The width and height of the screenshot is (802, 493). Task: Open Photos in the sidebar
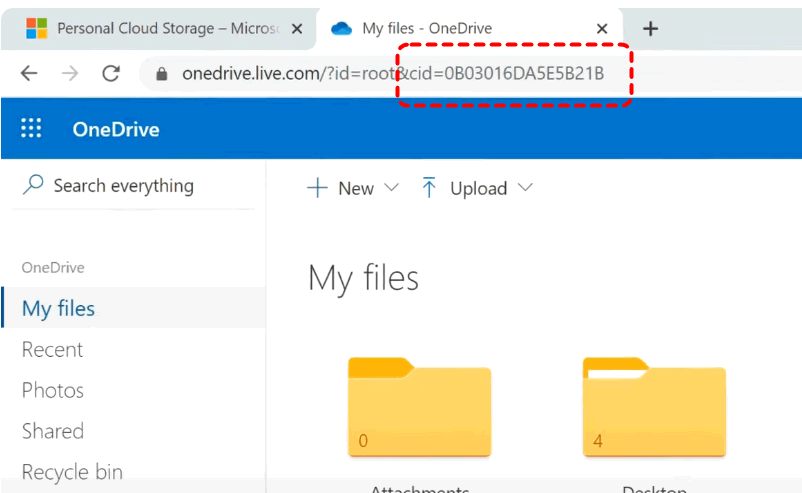click(53, 391)
